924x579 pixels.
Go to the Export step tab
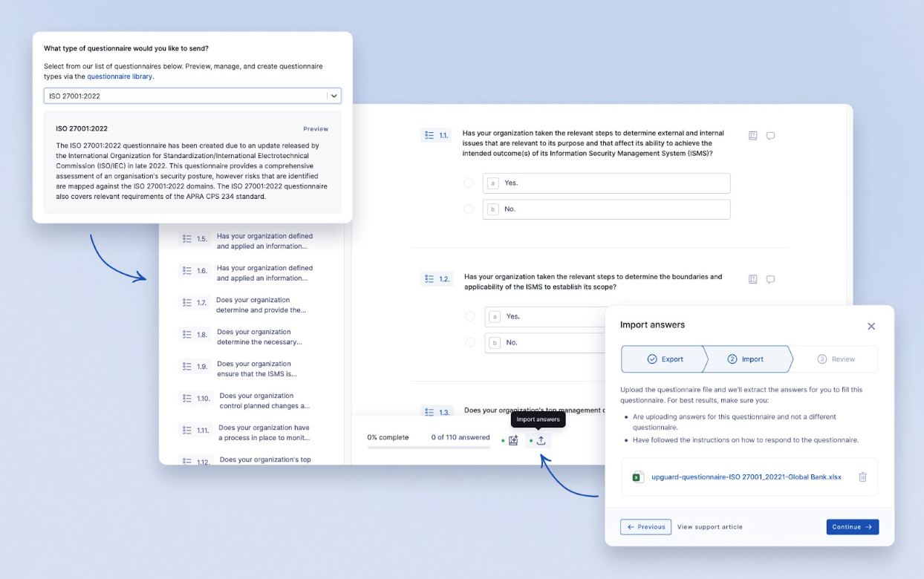click(x=664, y=359)
